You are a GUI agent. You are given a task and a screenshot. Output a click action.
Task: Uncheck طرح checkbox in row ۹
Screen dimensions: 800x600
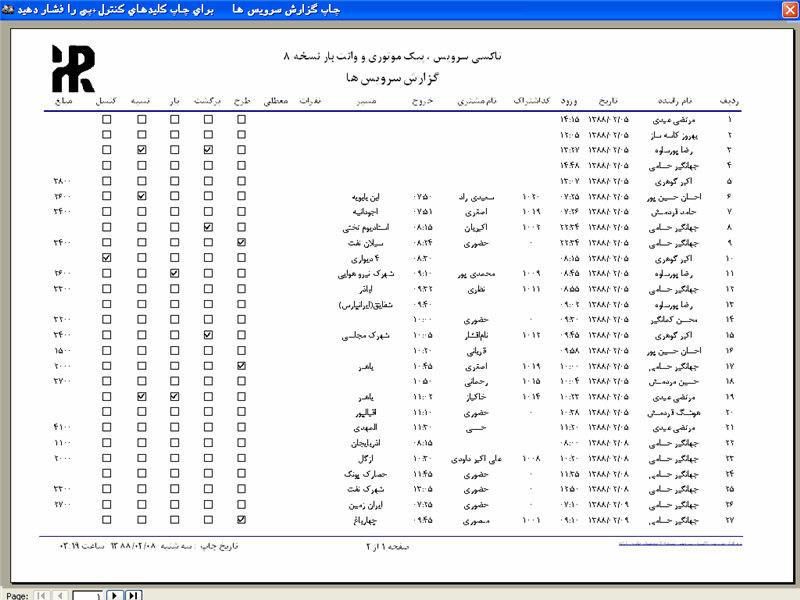click(x=241, y=242)
